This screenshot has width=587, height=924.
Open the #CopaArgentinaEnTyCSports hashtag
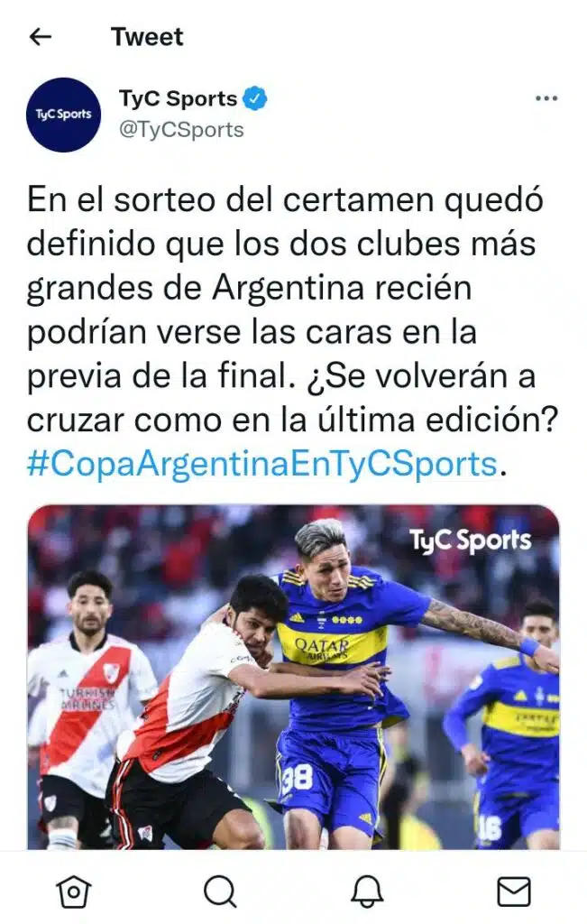(262, 464)
